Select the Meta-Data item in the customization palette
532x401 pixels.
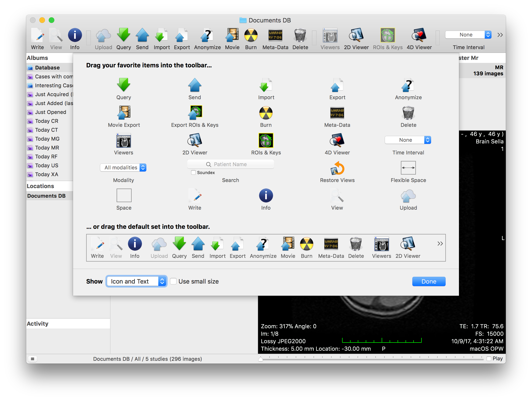click(337, 117)
